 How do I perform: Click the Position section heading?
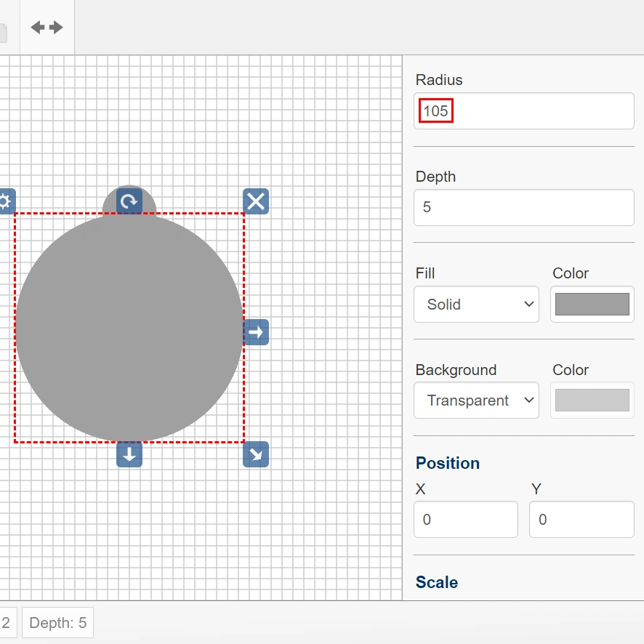click(447, 463)
